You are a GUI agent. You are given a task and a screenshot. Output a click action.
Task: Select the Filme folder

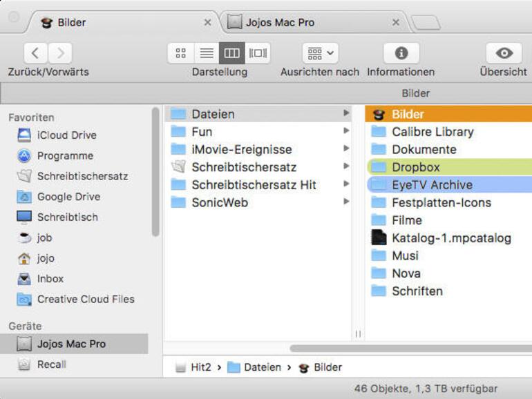(x=448, y=220)
